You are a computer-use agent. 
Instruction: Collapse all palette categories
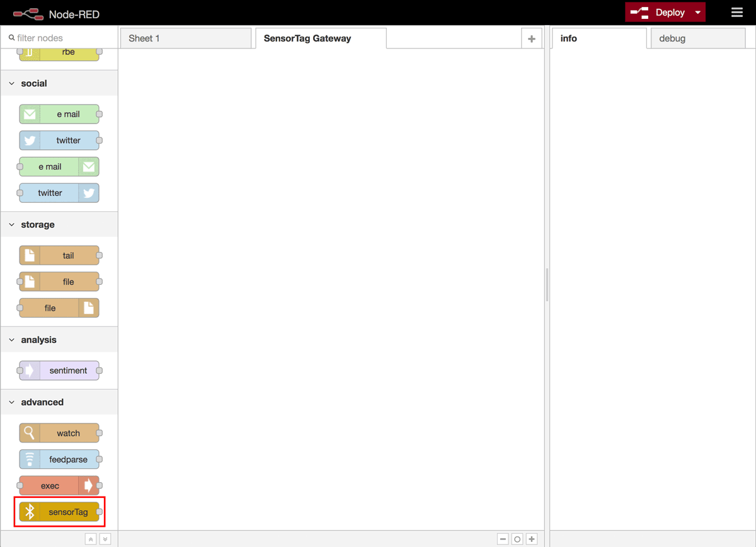coord(91,539)
